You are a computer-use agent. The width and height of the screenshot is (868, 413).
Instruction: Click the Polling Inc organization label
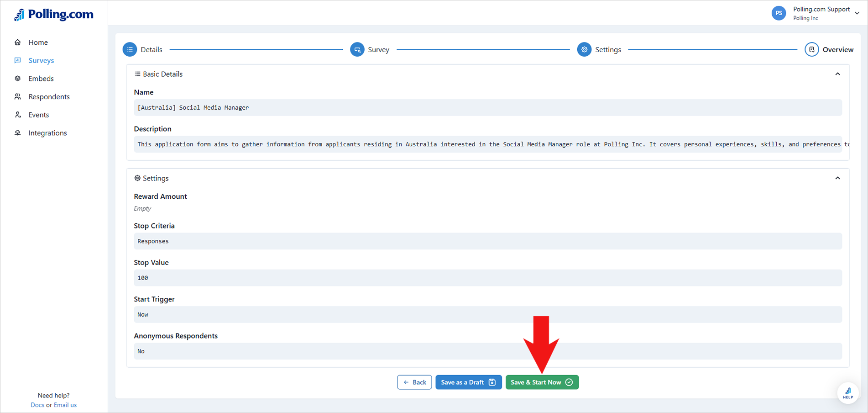coord(805,18)
